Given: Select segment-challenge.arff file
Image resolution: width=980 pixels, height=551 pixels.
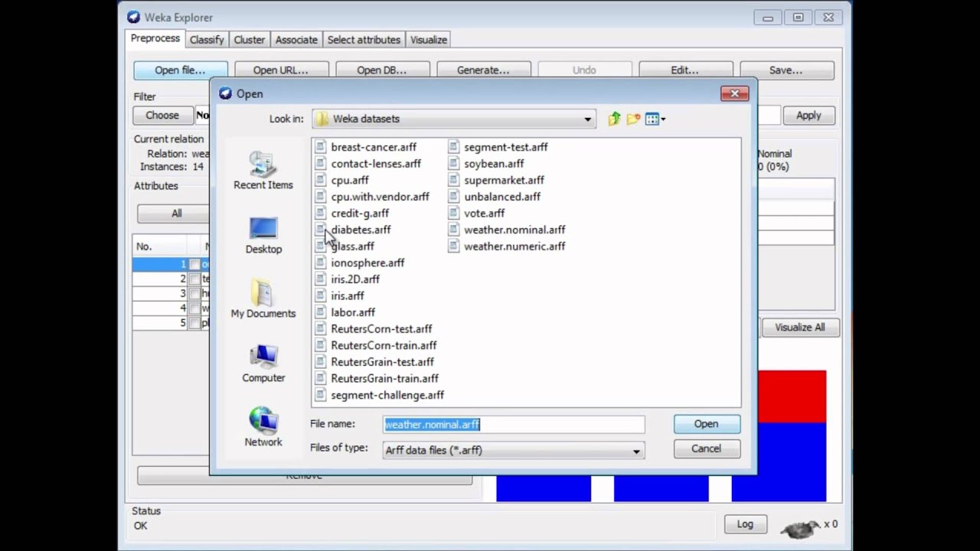Looking at the screenshot, I should click(x=387, y=395).
